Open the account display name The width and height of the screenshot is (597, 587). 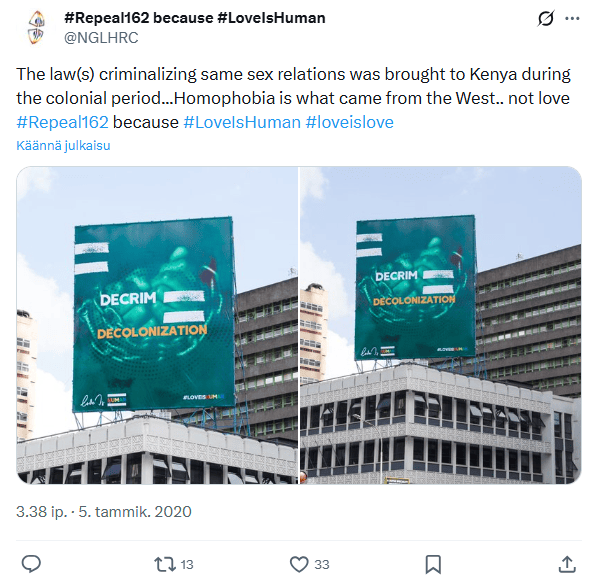point(195,18)
